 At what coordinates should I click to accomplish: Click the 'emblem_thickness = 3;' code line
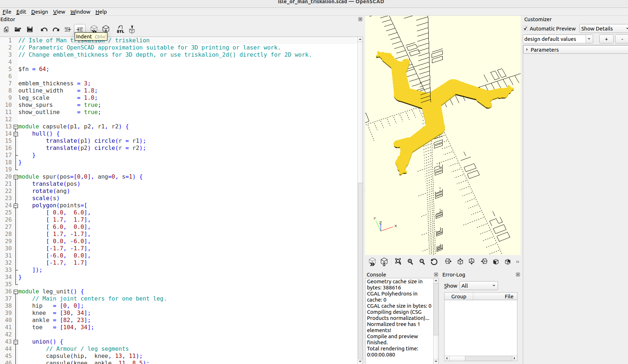coord(54,84)
